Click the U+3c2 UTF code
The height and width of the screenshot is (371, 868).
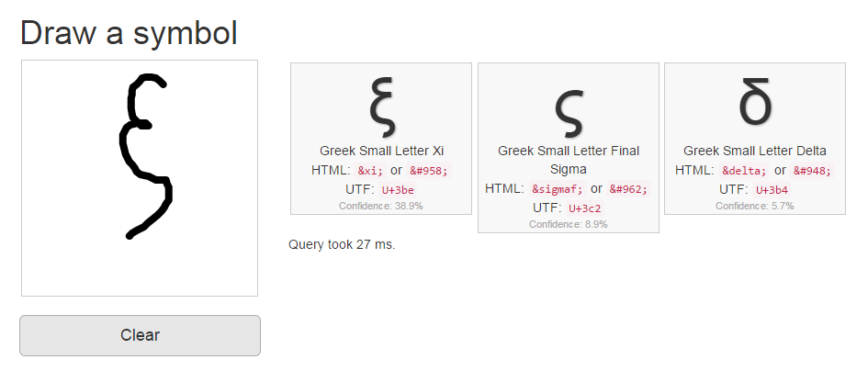(x=585, y=208)
